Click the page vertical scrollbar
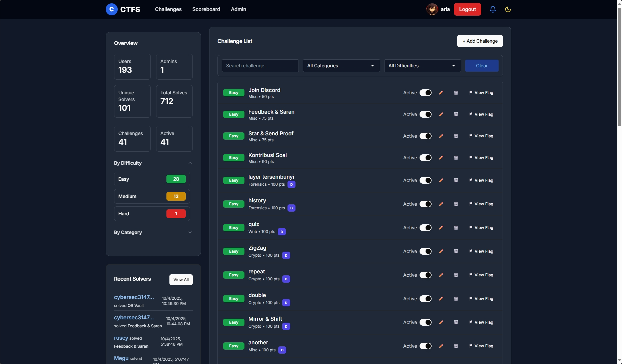Screen dimensions: 622x364 pos(619,67)
